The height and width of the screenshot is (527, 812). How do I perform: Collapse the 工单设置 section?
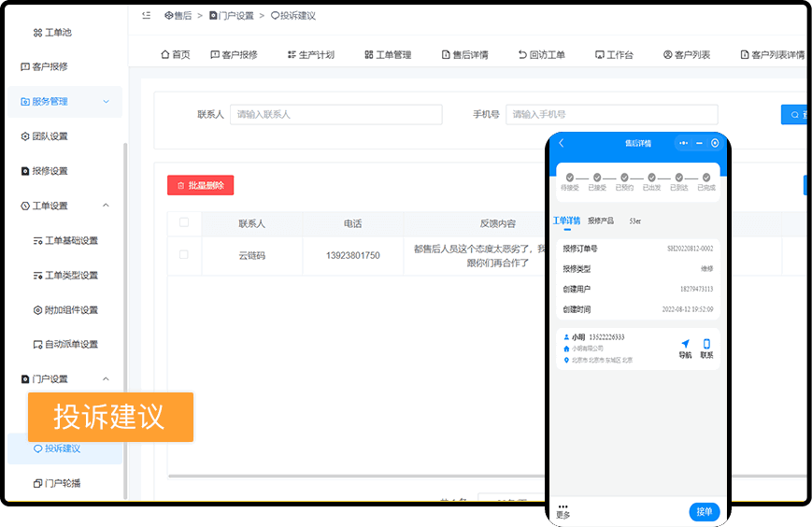[x=106, y=206]
